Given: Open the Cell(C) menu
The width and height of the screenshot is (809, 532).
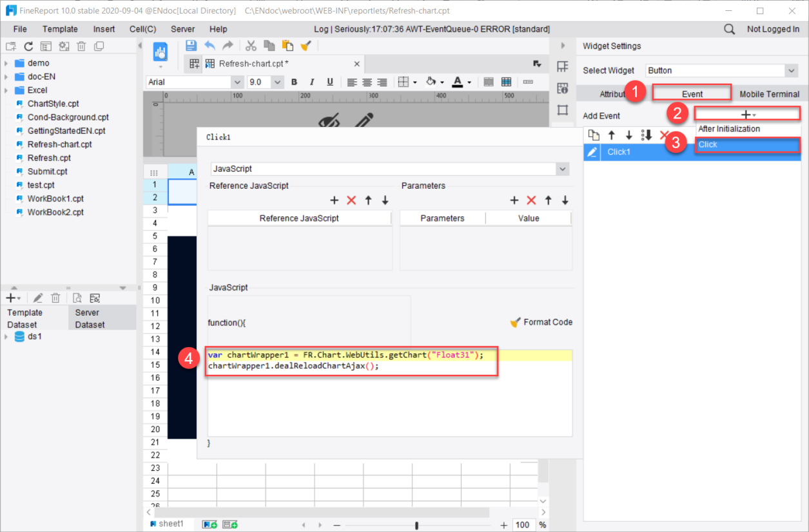Looking at the screenshot, I should (142, 29).
